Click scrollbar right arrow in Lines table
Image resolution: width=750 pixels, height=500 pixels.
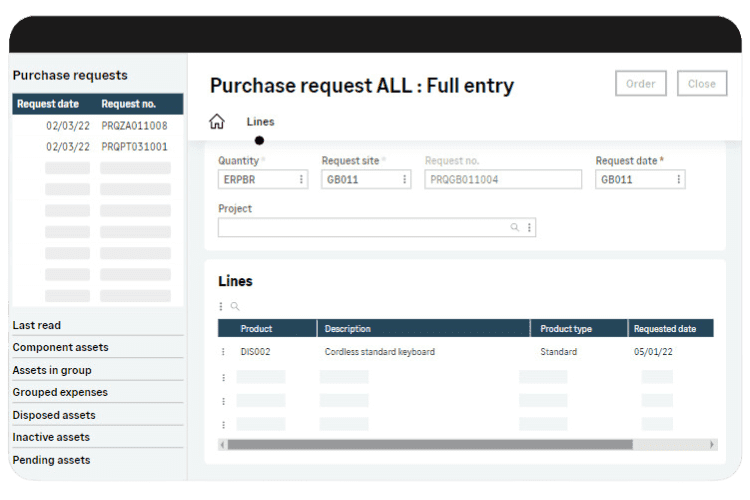coord(712,444)
